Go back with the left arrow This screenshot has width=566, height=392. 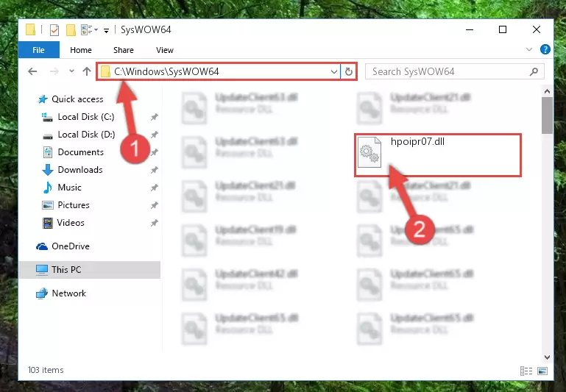click(x=33, y=71)
